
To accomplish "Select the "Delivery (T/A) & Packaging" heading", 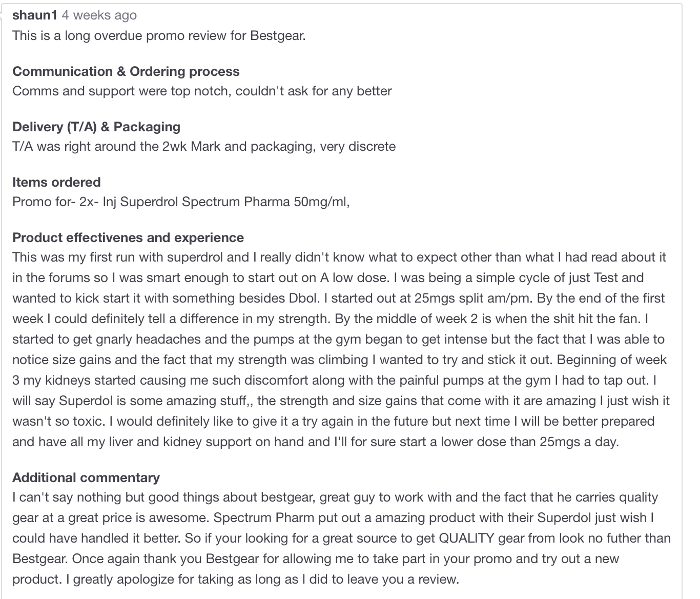I will point(96,127).
